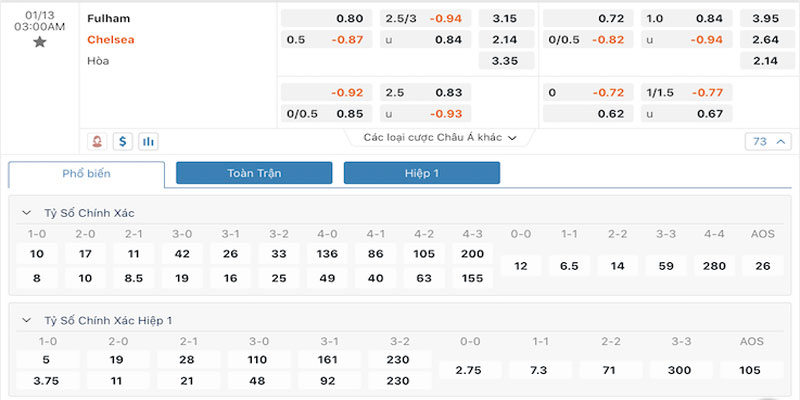Switch to the 'Toàn Trận' tab

click(x=254, y=173)
